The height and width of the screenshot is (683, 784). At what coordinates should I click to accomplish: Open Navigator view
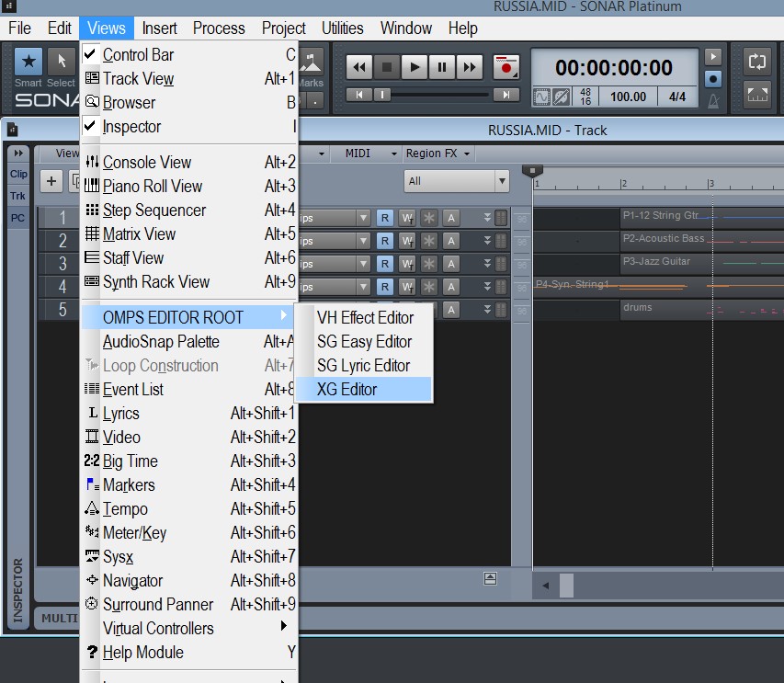click(189, 580)
